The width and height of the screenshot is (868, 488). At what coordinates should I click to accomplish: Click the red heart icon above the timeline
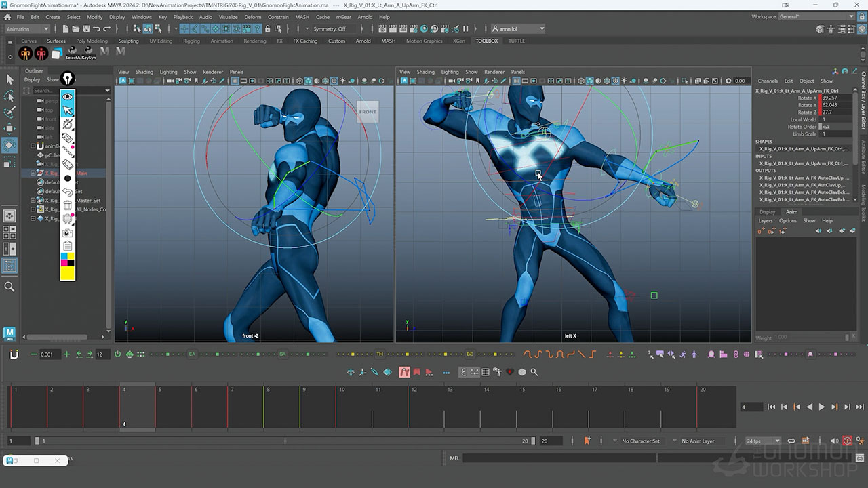click(510, 372)
